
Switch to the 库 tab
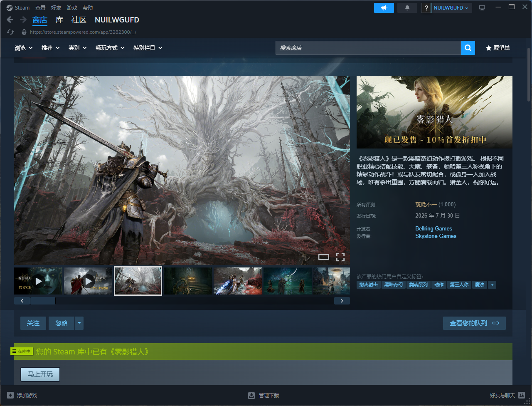pos(59,20)
